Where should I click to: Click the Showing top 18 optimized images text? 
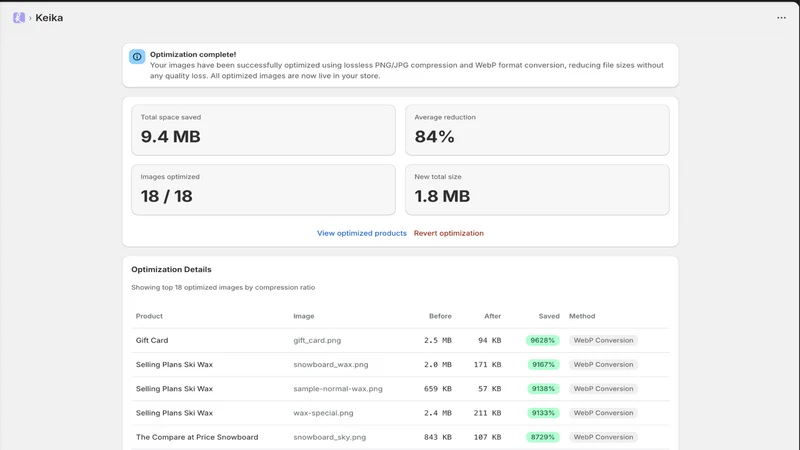[x=223, y=288]
